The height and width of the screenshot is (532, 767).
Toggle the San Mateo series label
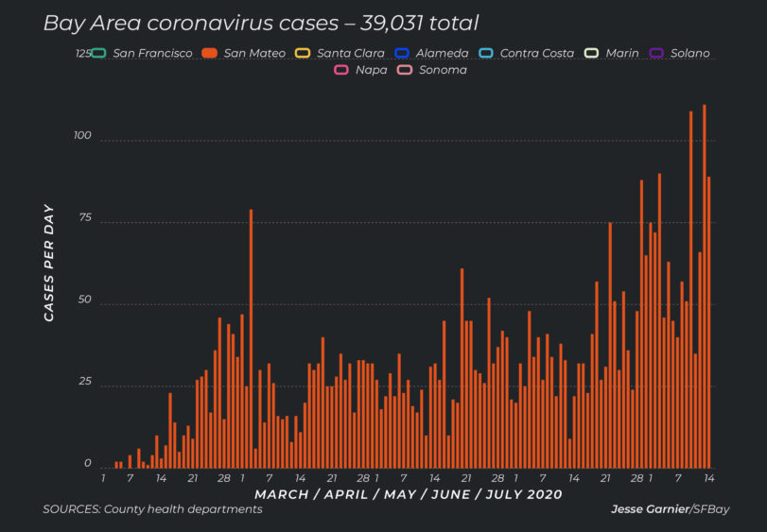pyautogui.click(x=255, y=54)
